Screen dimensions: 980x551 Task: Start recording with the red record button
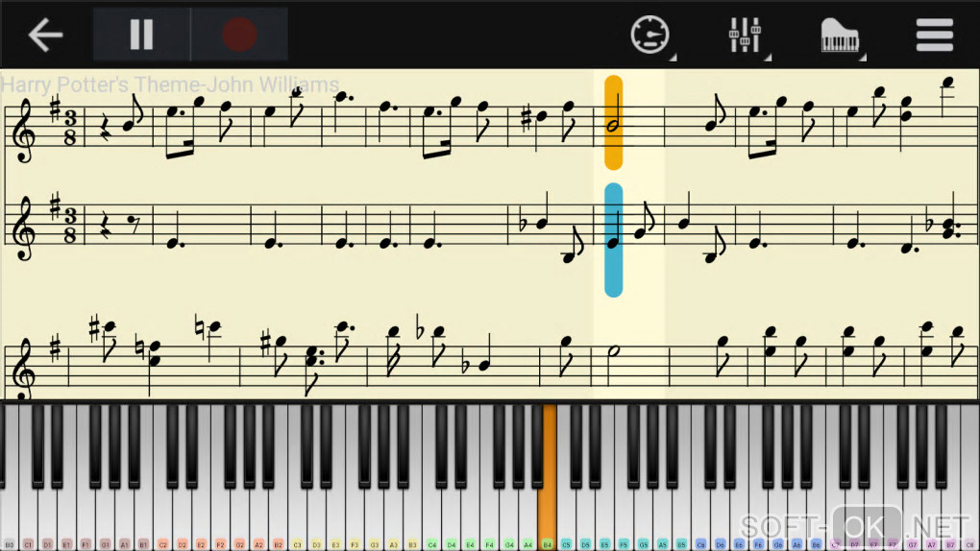(239, 35)
